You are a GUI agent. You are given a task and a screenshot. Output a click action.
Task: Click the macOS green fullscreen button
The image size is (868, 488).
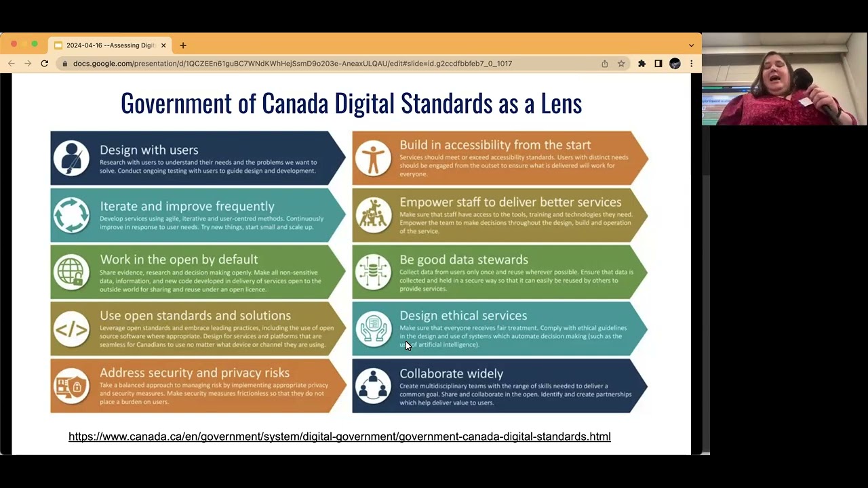tap(35, 44)
